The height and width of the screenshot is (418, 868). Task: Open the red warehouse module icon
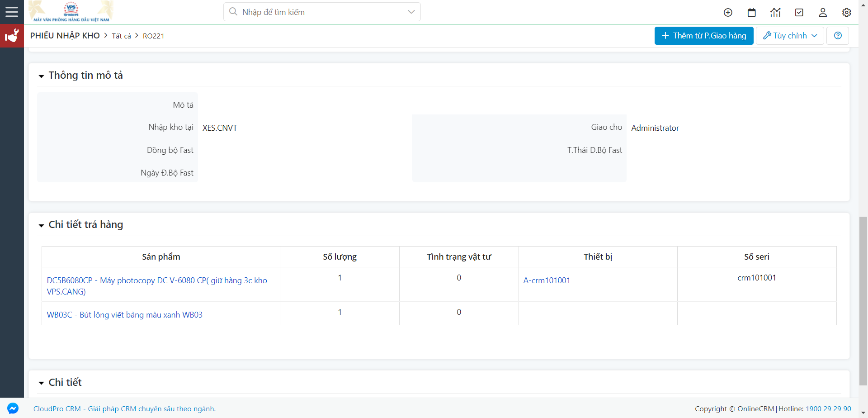(x=12, y=36)
